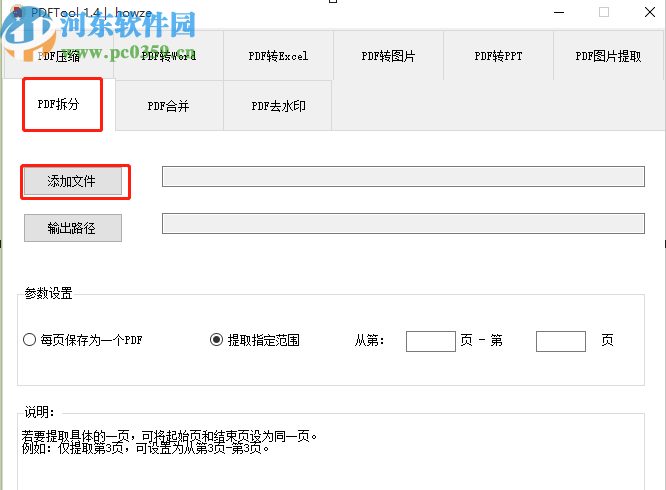Close the PDFTool window
The image size is (666, 490).
coord(649,12)
